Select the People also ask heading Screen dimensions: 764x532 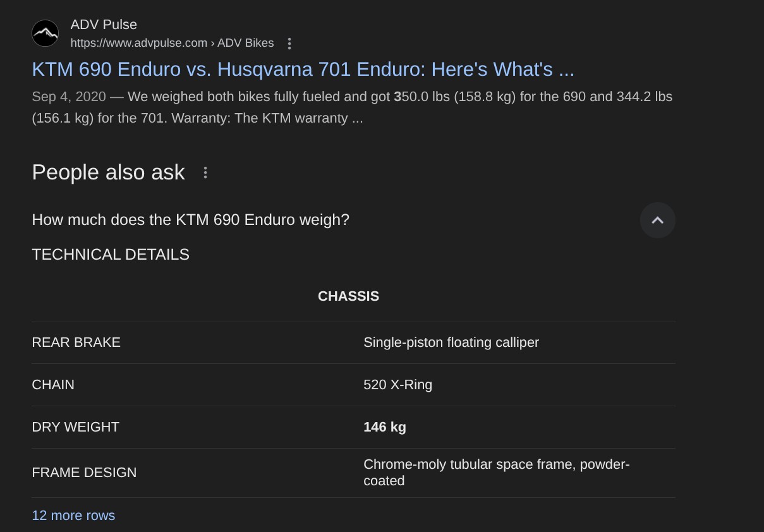(109, 172)
